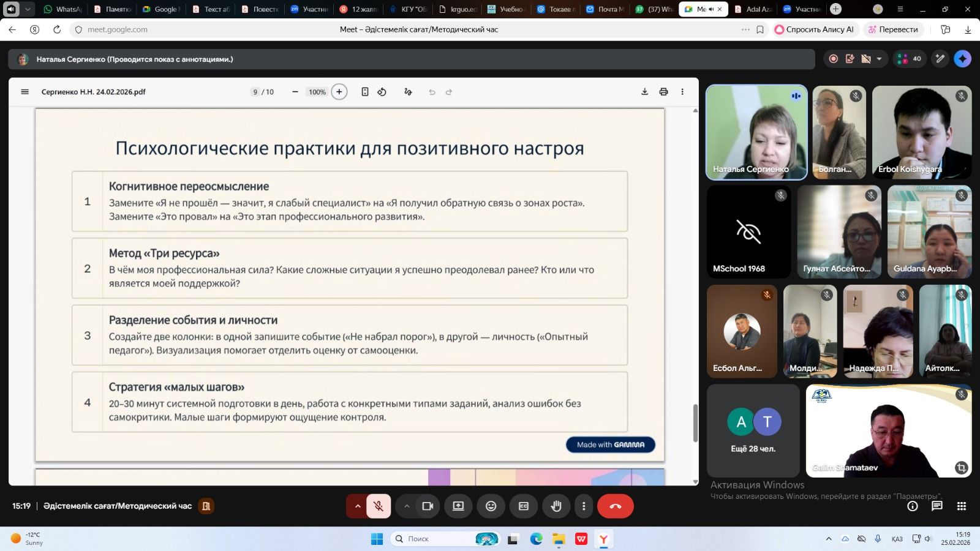Zoom in the PDF with plus button
The width and height of the screenshot is (980, 551).
tap(339, 92)
